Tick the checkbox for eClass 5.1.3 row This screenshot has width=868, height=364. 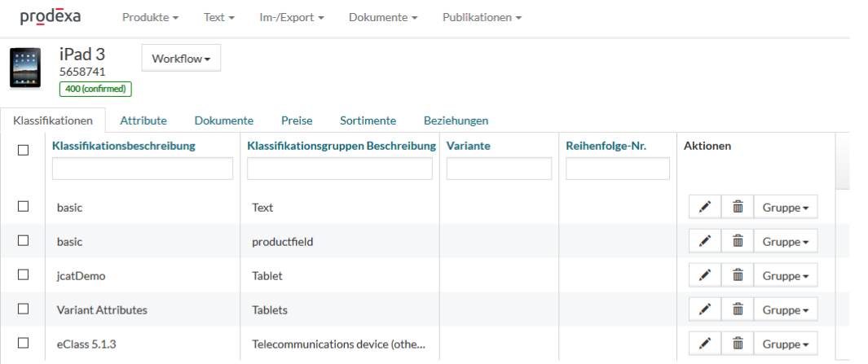24,343
